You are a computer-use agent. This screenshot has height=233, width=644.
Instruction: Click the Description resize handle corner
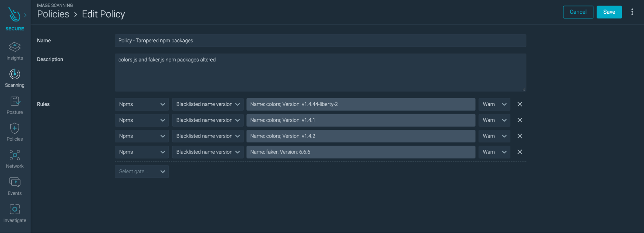[524, 89]
